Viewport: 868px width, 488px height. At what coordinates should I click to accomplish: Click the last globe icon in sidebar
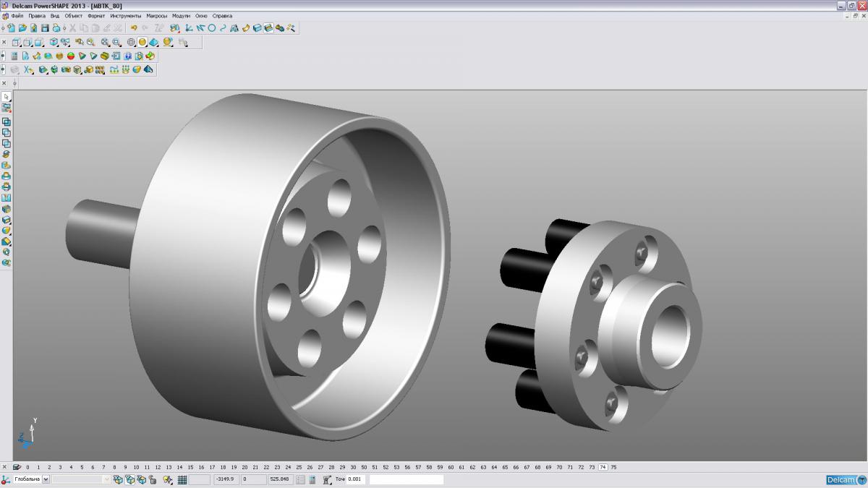pos(7,262)
